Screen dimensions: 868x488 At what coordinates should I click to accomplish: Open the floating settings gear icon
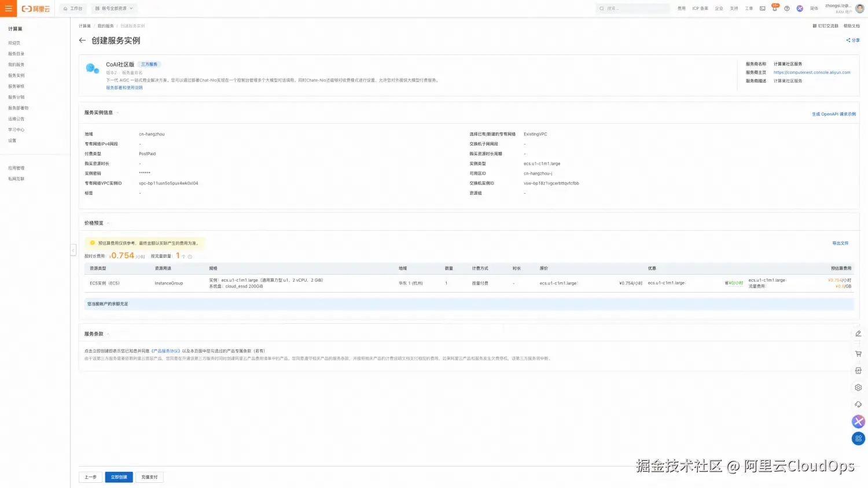(858, 387)
